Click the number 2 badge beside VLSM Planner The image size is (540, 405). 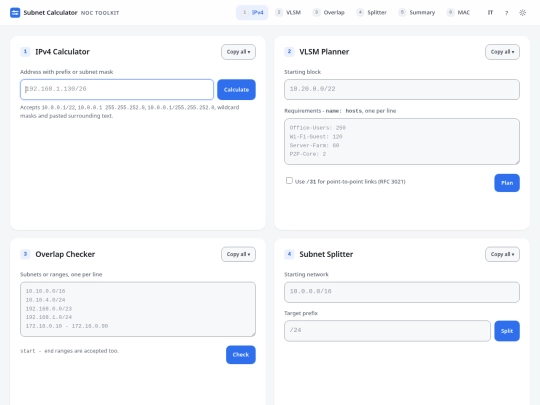coord(289,52)
